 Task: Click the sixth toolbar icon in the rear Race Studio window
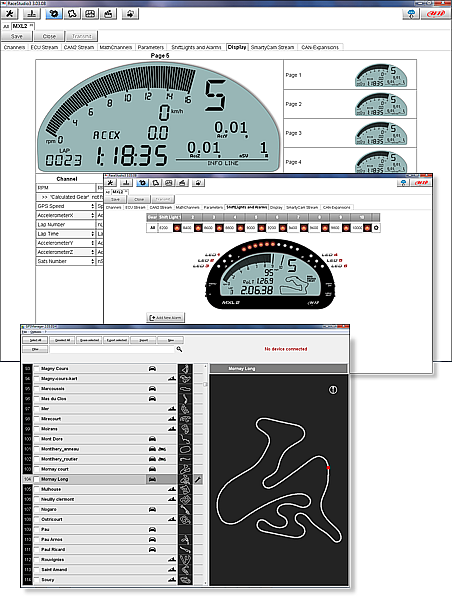(108, 14)
